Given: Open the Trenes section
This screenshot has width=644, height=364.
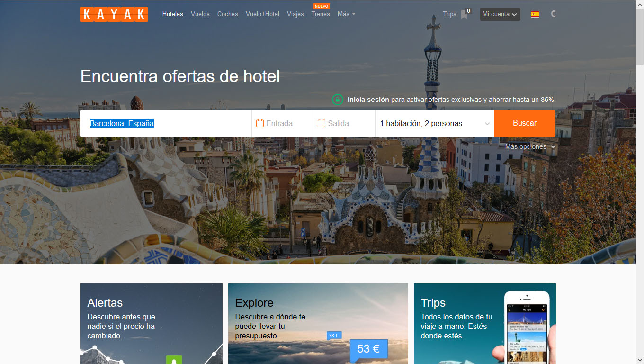Looking at the screenshot, I should [x=321, y=14].
